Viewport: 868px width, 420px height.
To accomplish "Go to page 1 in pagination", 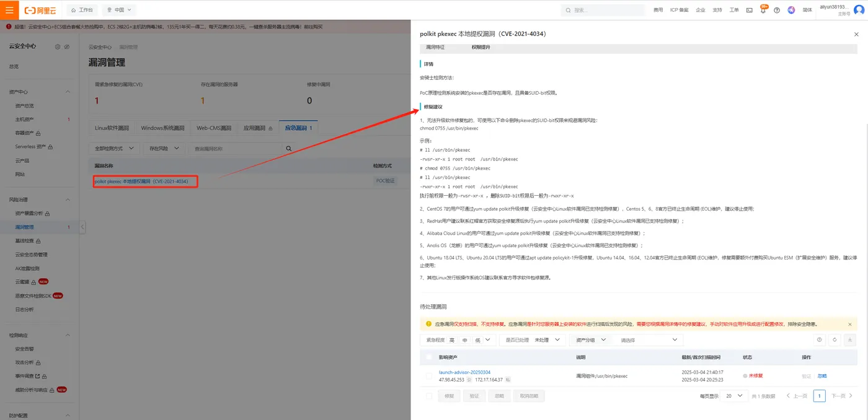I will click(x=819, y=396).
